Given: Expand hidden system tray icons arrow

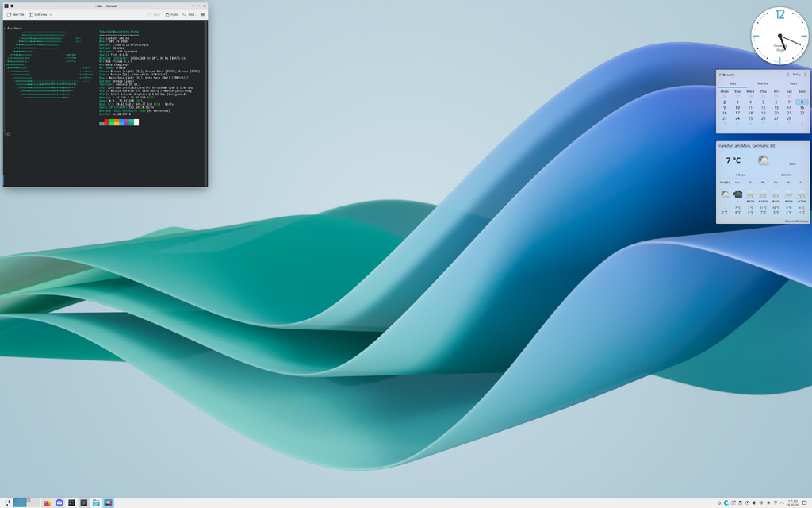Looking at the screenshot, I should pos(782,502).
